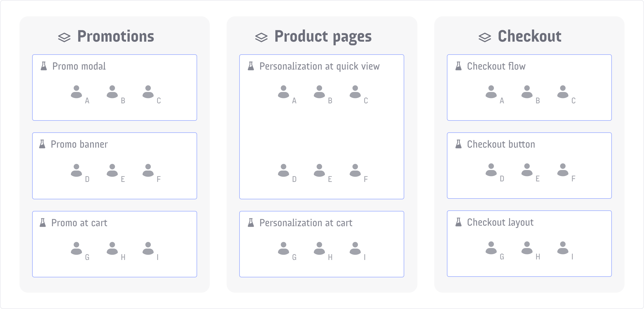Select user H in Personalization at cart
The image size is (644, 309).
pos(319,248)
